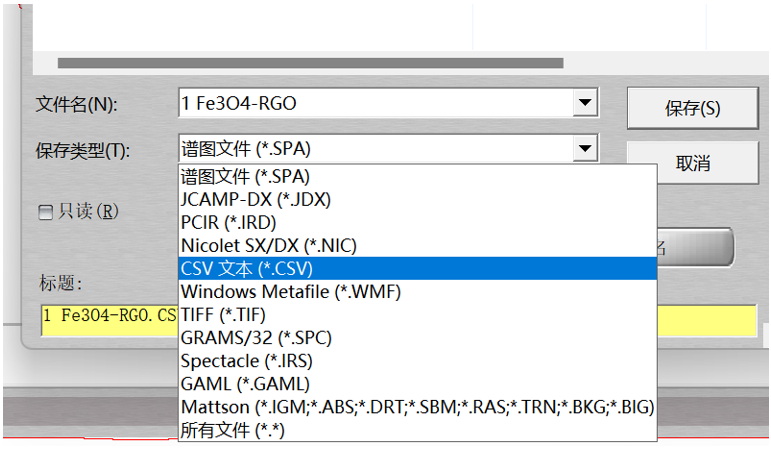Select 所有文件 (*.*) option
The height and width of the screenshot is (449, 771).
(x=417, y=430)
